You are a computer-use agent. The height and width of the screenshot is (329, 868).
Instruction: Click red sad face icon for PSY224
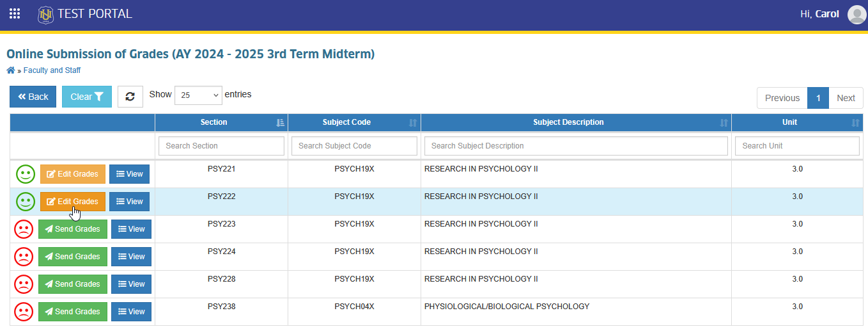pyautogui.click(x=24, y=257)
